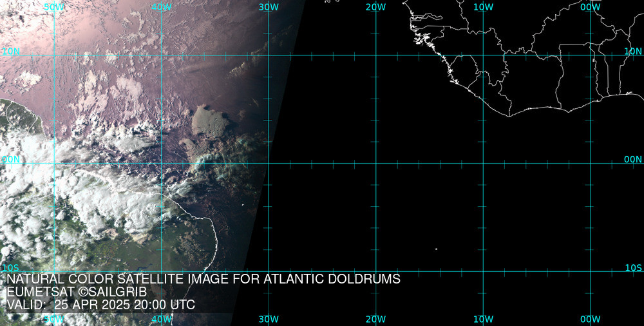Click the 10N latitude label on the left side
This screenshot has width=644, height=326.
[11, 52]
